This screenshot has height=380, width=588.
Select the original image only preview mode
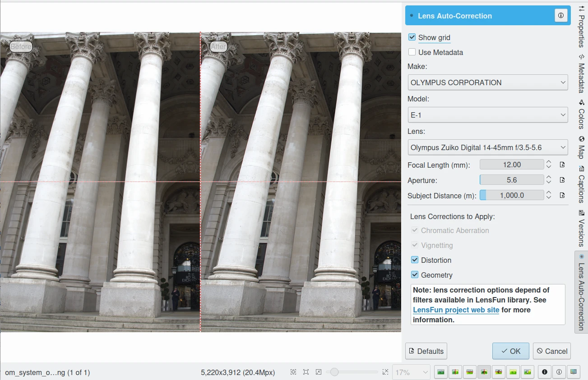pyautogui.click(x=441, y=372)
